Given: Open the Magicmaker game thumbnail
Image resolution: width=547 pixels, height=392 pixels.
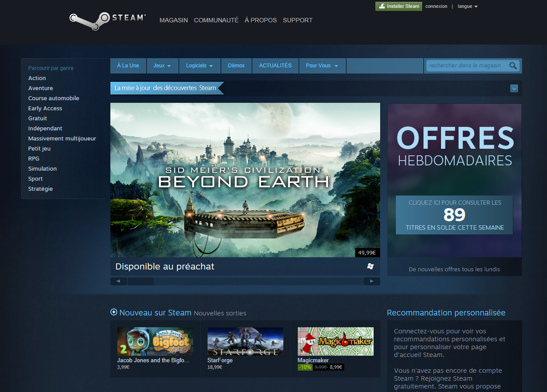Looking at the screenshot, I should pos(335,341).
